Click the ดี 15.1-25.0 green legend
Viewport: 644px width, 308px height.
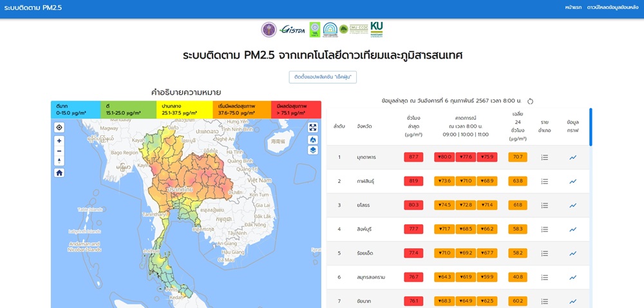click(x=129, y=110)
